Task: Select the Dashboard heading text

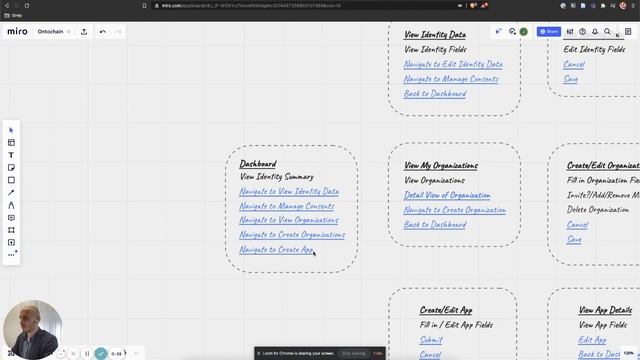Action: pos(258,164)
